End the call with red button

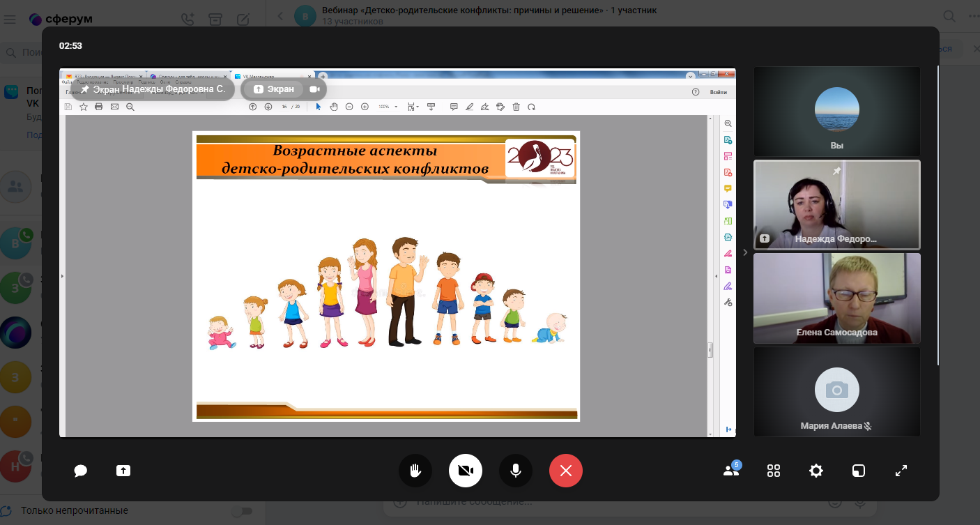566,471
